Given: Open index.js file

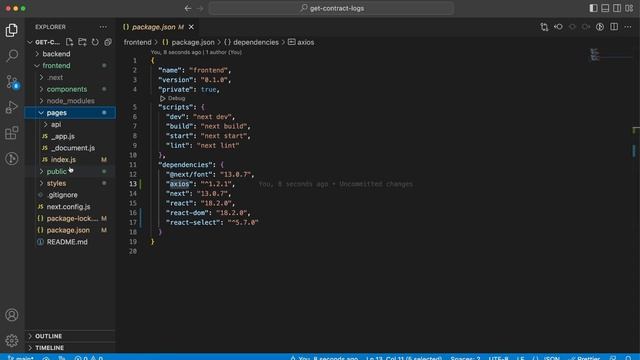Looking at the screenshot, I should 70,160.
